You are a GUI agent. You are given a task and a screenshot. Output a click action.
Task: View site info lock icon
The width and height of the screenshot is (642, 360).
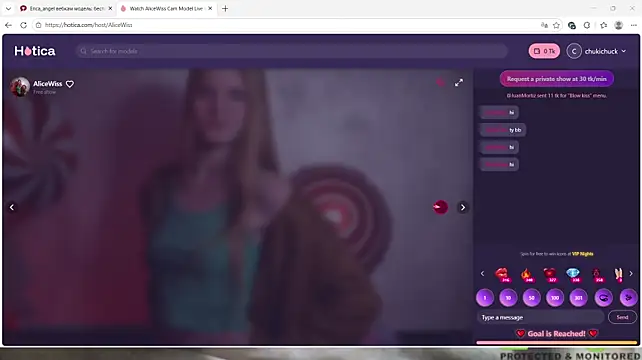point(38,25)
